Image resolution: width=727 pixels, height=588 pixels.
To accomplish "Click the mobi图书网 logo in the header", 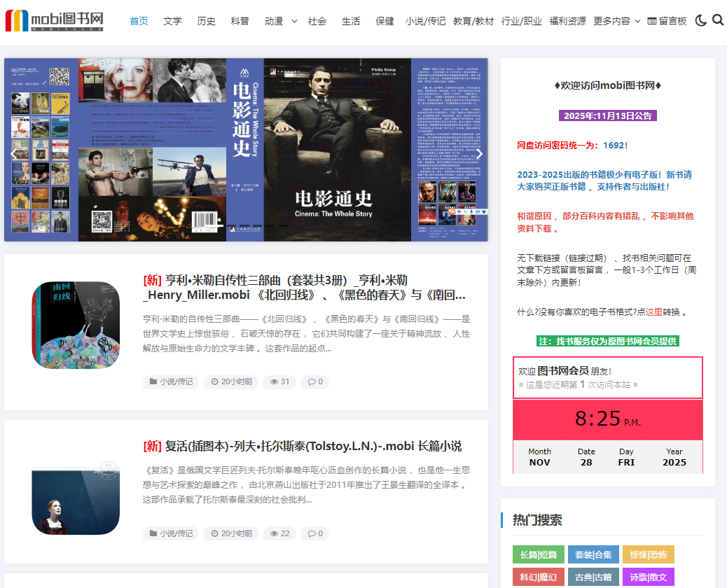I will pos(53,20).
